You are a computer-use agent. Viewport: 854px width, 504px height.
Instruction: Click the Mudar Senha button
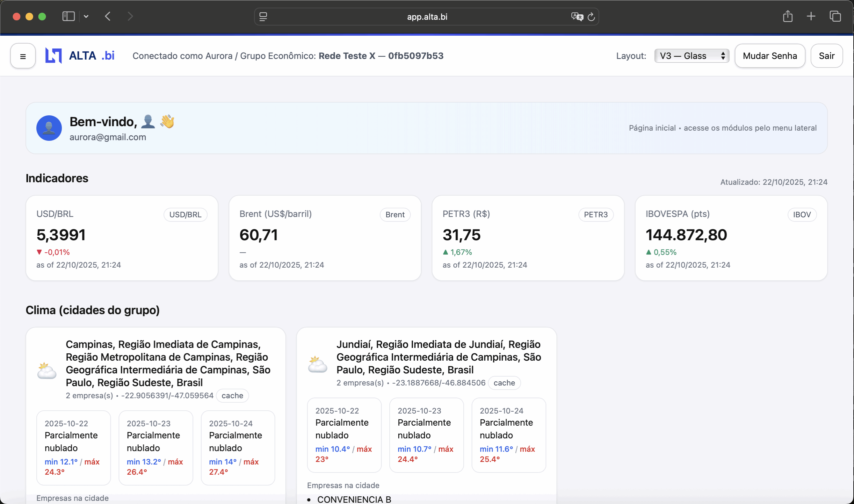point(769,56)
